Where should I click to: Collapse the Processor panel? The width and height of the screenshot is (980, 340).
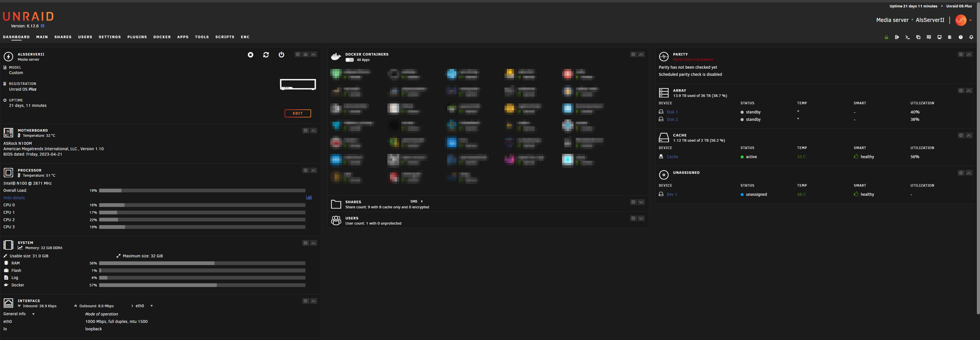click(313, 170)
